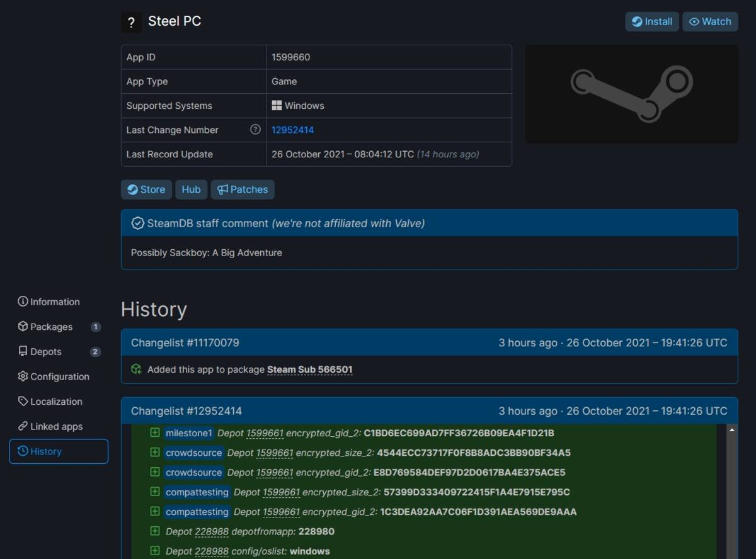Open Depot 1599661 link on crowdsource encrypted_size_2 row
The image size is (756, 559).
pos(275,453)
